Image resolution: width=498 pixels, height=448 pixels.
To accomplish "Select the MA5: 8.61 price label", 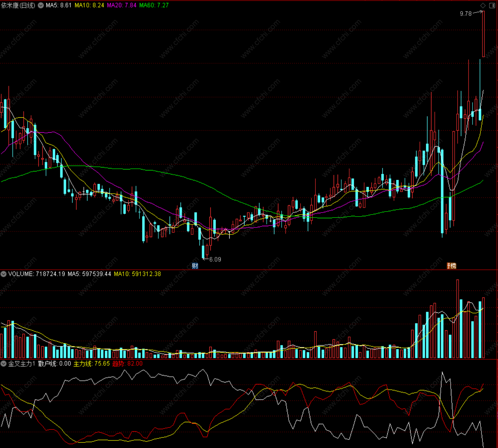I will pyautogui.click(x=59, y=5).
